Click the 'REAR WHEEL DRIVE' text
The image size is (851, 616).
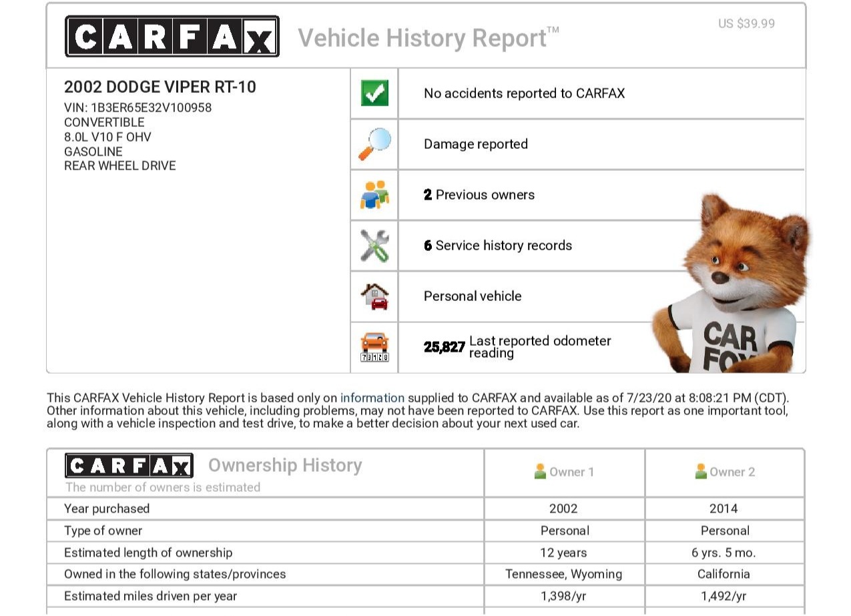pyautogui.click(x=120, y=166)
